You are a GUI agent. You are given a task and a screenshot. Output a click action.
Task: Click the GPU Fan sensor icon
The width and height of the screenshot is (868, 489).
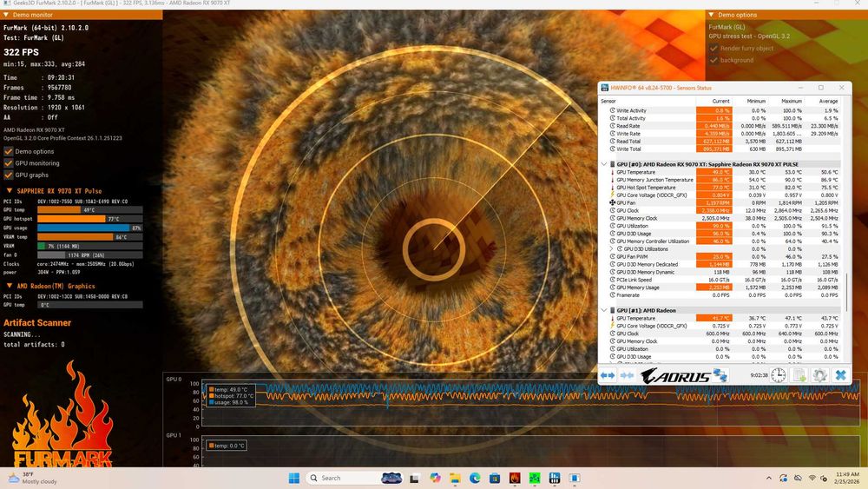click(x=612, y=202)
